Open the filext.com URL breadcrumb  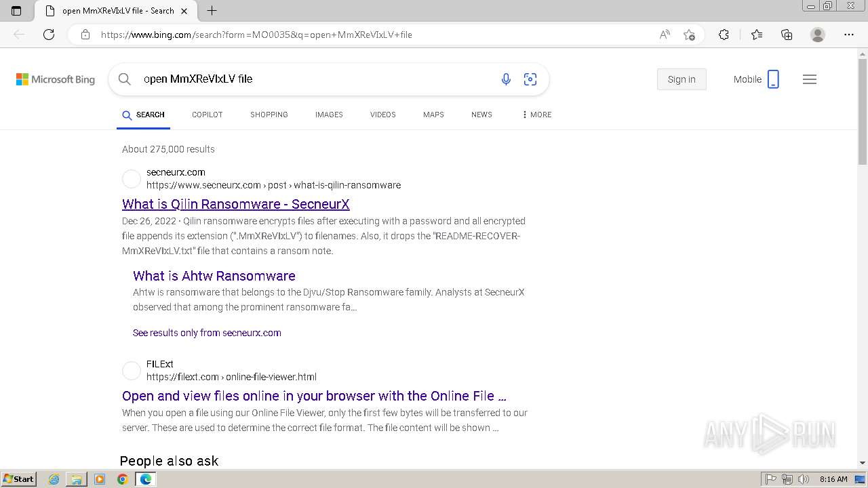coord(231,377)
